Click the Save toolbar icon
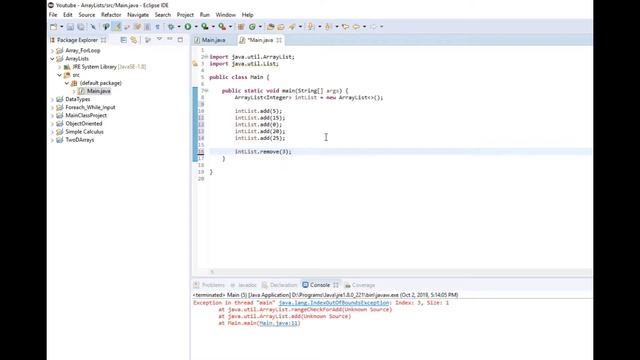This screenshot has width=640, height=360. [x=70, y=27]
